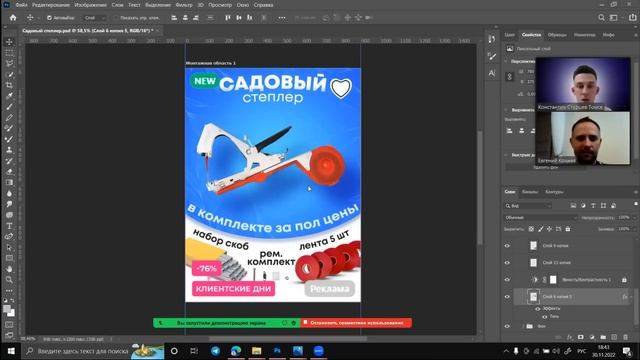Switch to the Контуры tab
The image size is (640, 360).
pos(554,191)
